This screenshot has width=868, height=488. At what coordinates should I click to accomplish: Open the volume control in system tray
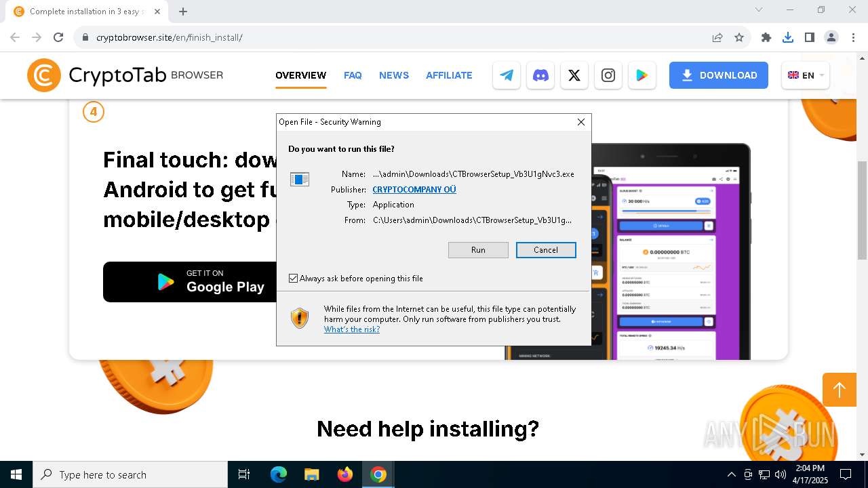click(x=781, y=474)
